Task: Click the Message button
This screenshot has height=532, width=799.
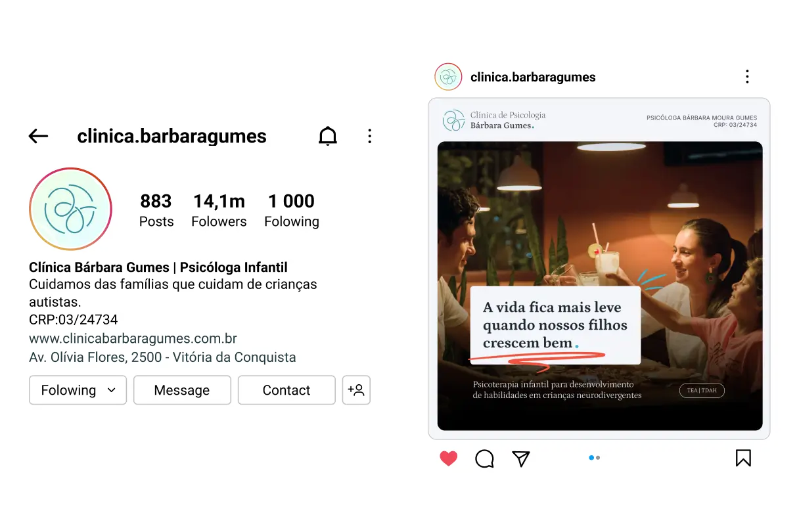Action: pos(182,390)
